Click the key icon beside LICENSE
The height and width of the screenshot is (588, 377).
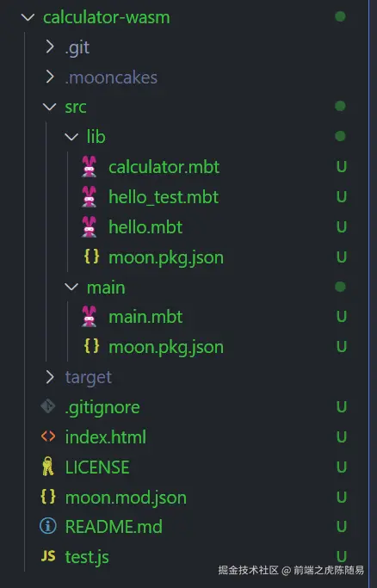pyautogui.click(x=48, y=467)
